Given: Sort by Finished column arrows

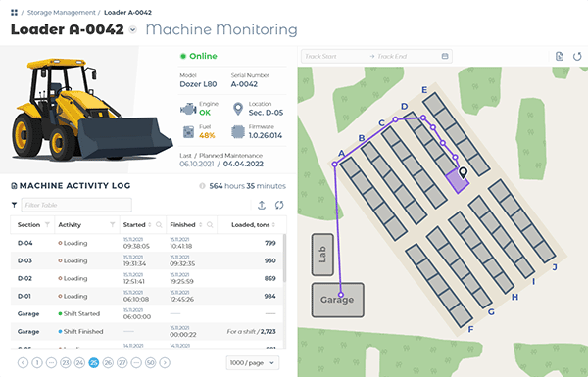Looking at the screenshot, I should click(x=200, y=225).
